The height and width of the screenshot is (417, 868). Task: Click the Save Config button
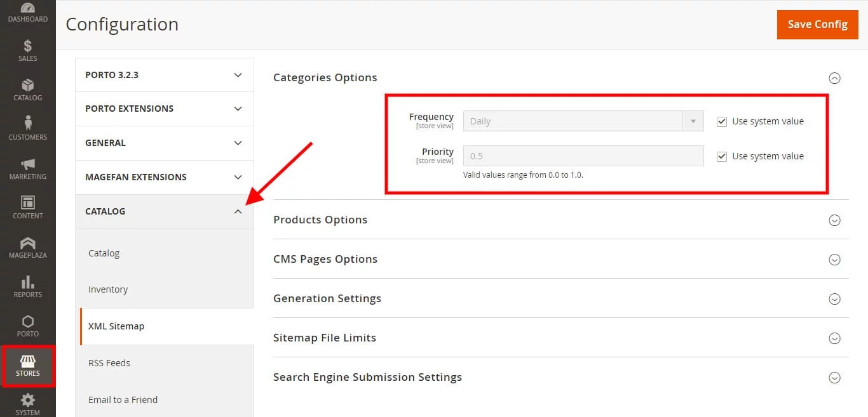(817, 24)
